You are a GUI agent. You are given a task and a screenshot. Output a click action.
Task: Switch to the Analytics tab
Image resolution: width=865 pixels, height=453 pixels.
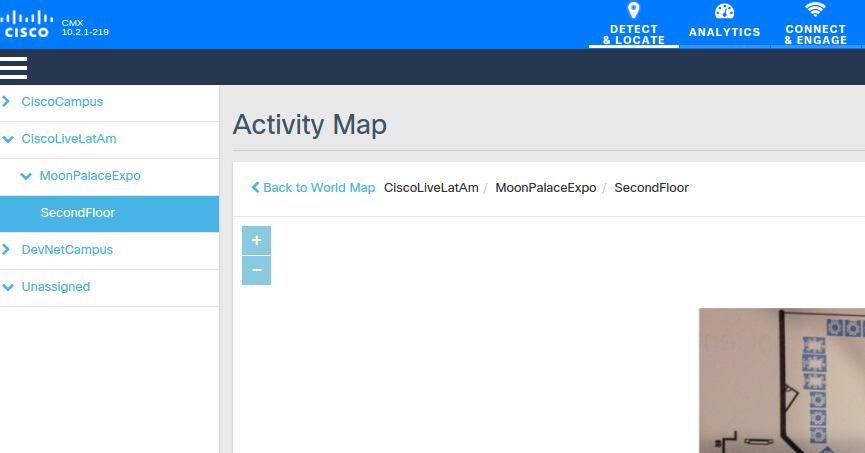click(x=724, y=24)
